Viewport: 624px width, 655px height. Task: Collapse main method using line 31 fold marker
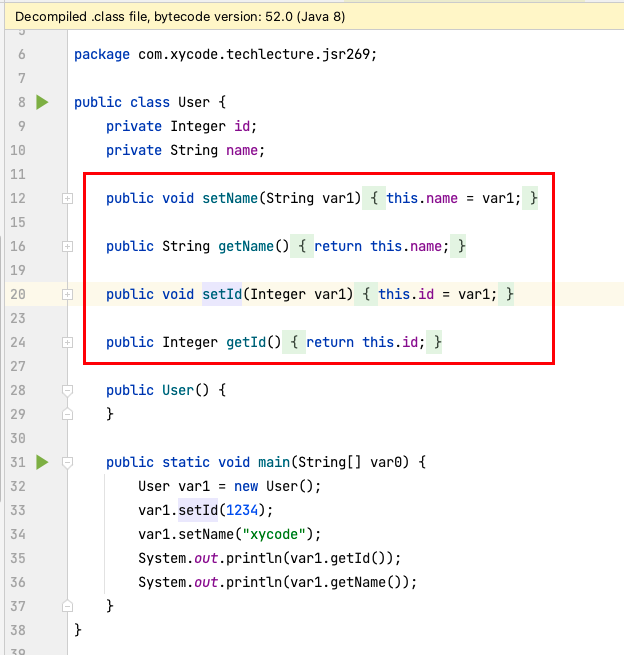[68, 462]
